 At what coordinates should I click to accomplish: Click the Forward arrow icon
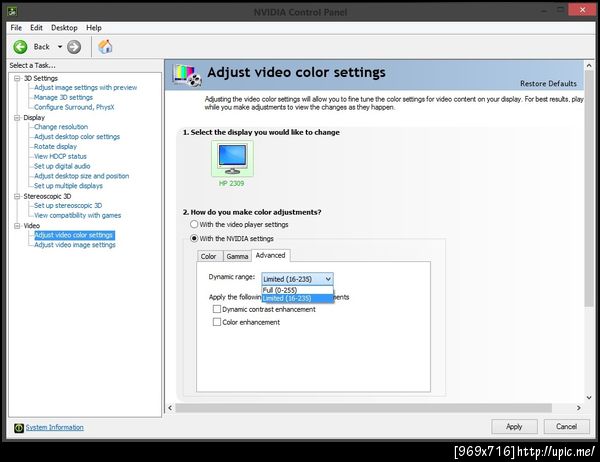[74, 47]
